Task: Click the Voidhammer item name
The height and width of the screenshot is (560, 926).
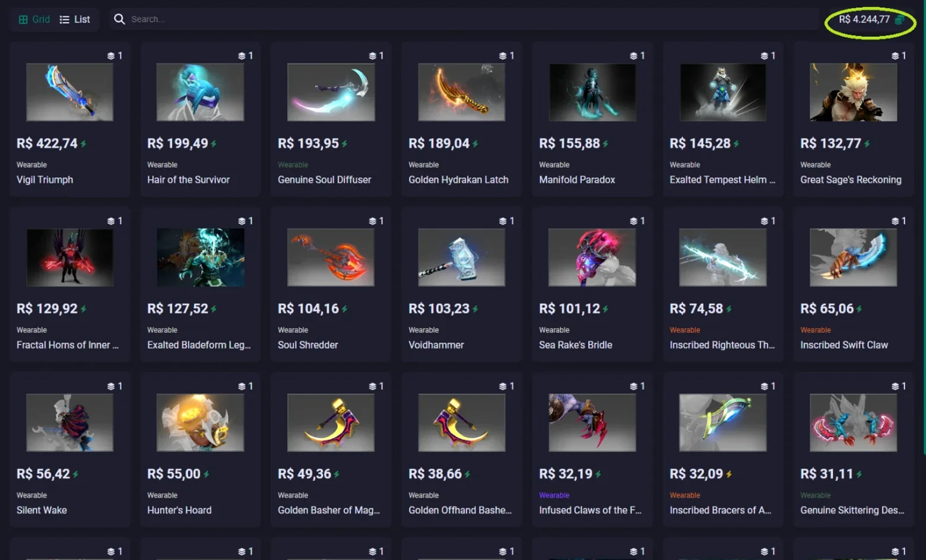Action: 436,345
